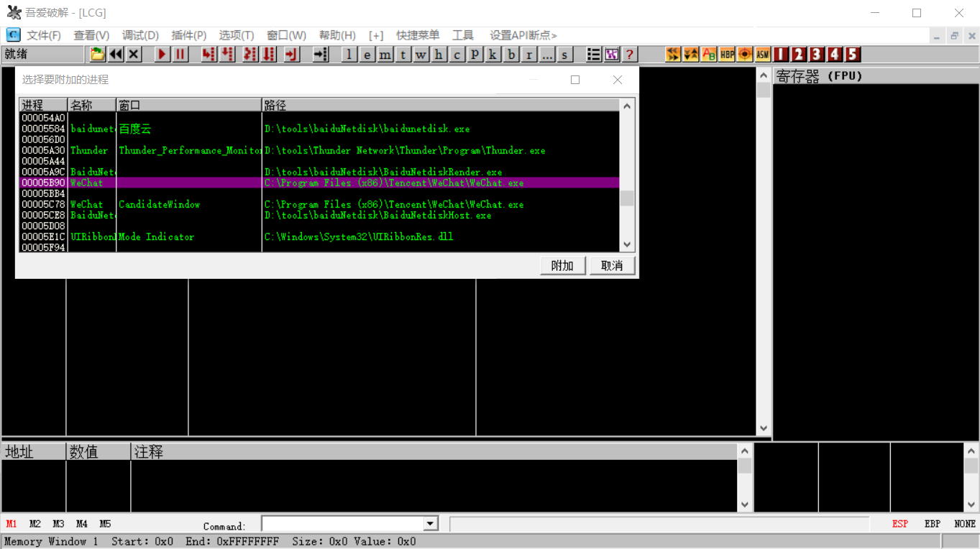The image size is (980, 549).
Task: Open help with the red question mark
Action: pos(630,55)
